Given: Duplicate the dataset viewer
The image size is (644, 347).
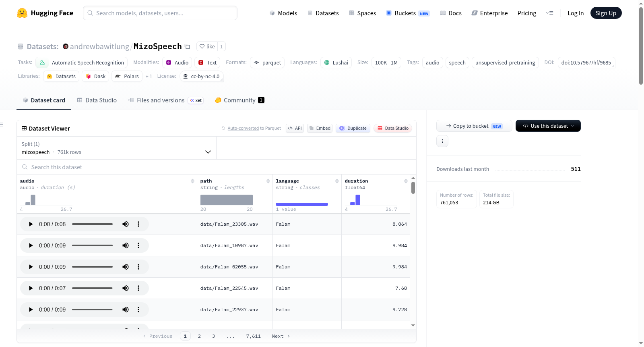Looking at the screenshot, I should tap(353, 128).
